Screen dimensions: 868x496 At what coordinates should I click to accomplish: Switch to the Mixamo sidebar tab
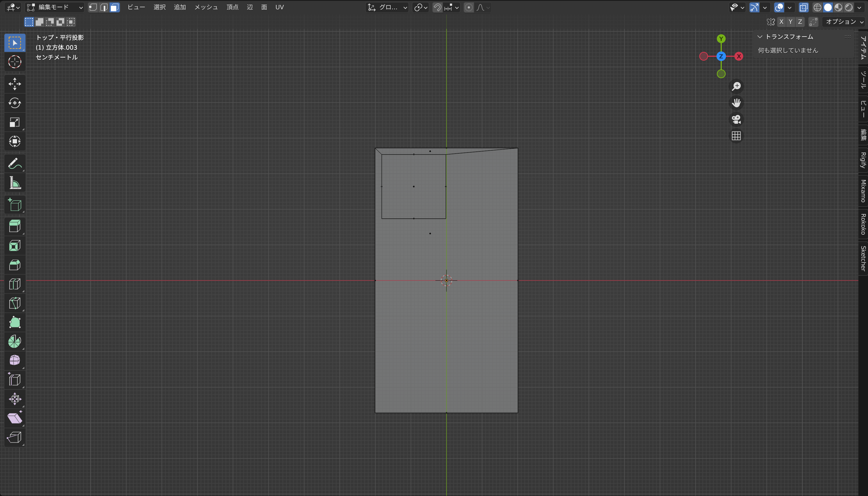863,191
